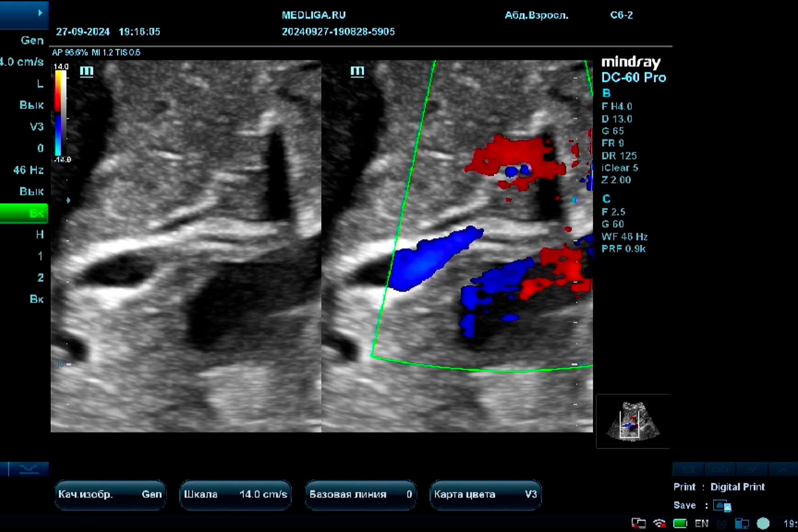Screen dimensions: 798x532
Task: Click the Wi-Fi disconnected status icon
Action: [x=659, y=523]
